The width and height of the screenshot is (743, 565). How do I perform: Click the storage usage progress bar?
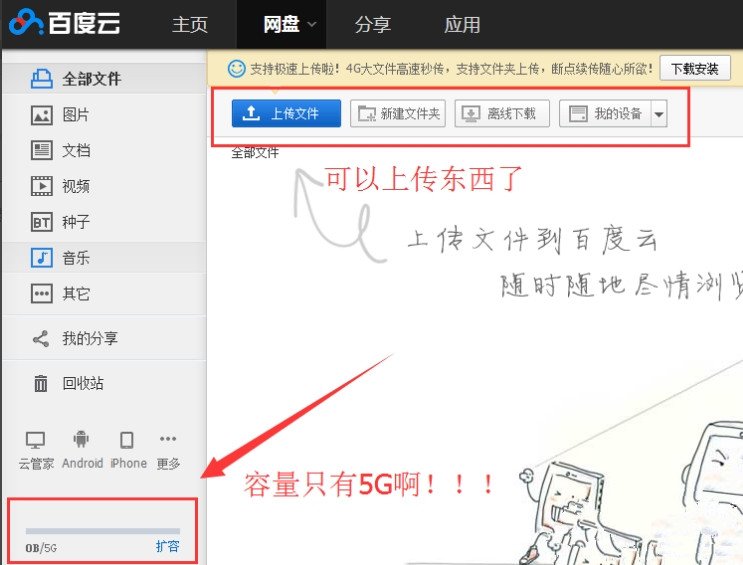pos(103,531)
